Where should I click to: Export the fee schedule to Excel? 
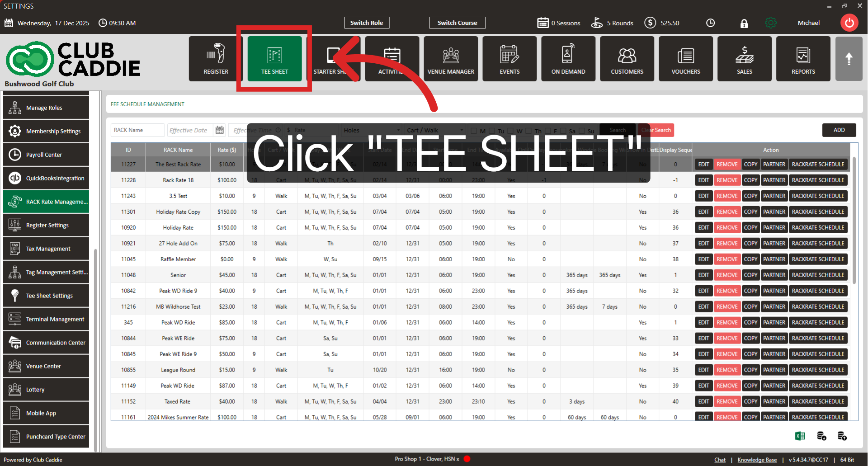[x=800, y=435]
